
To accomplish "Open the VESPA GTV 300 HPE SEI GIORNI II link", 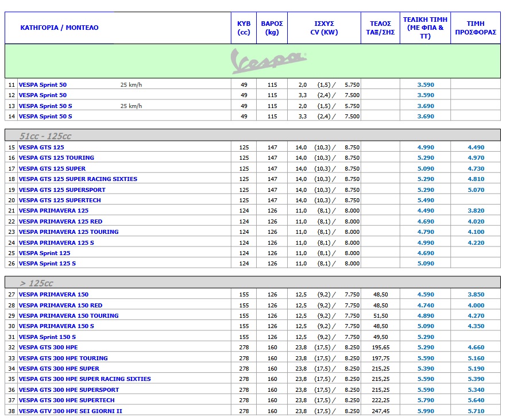I will coord(70,411).
